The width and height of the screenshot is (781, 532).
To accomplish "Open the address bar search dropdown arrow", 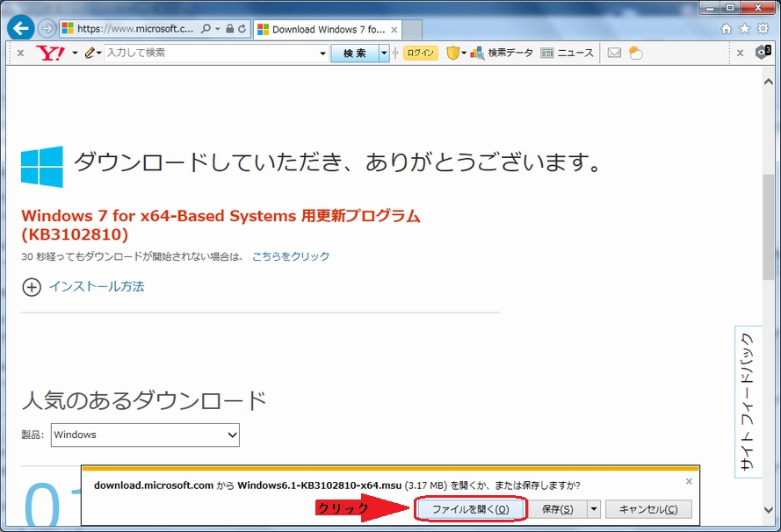I will (217, 29).
